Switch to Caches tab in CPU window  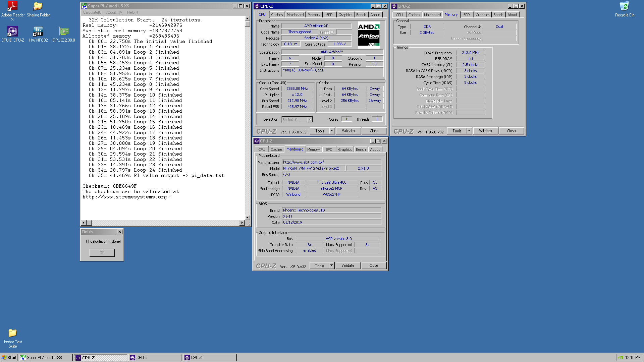[x=277, y=15]
